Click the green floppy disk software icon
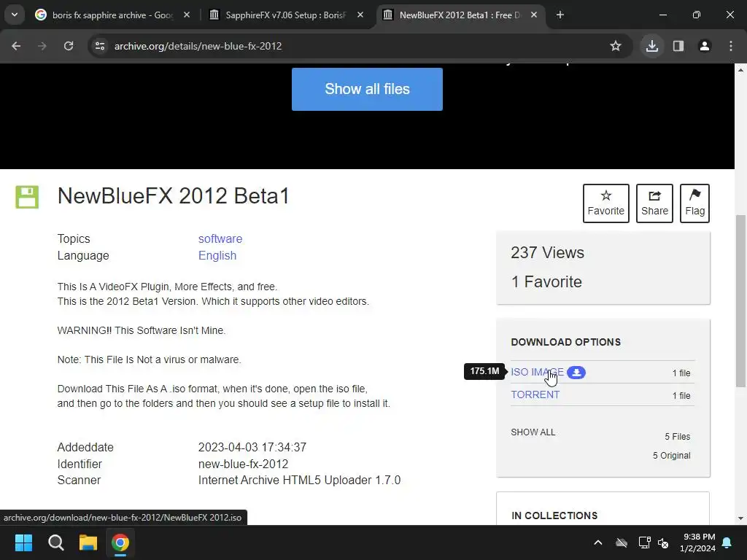Viewport: 747px width, 560px height. (27, 197)
